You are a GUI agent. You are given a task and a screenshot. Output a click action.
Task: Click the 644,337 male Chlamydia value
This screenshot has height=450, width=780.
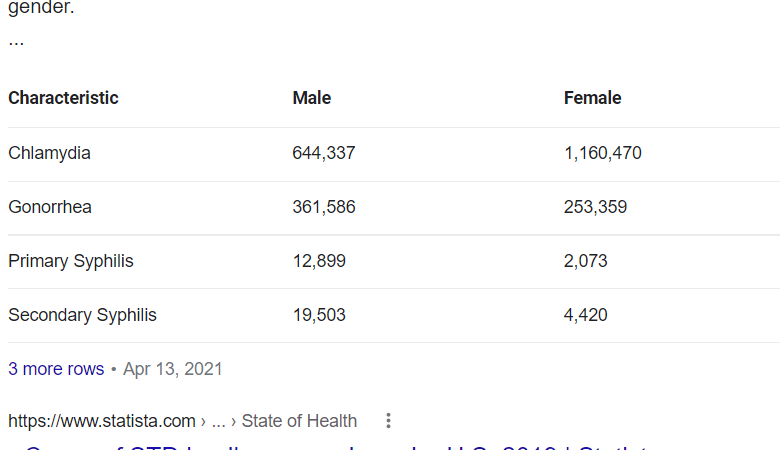pyautogui.click(x=324, y=153)
